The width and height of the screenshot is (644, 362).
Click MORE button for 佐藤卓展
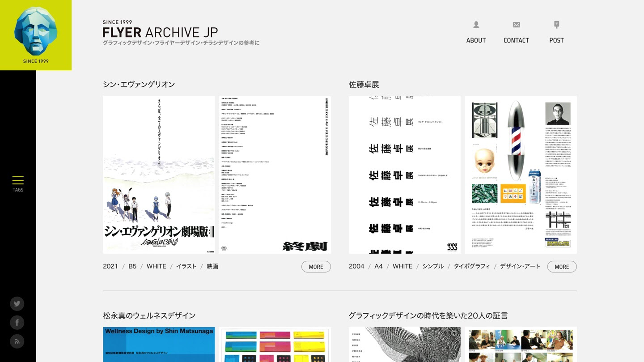point(562,267)
